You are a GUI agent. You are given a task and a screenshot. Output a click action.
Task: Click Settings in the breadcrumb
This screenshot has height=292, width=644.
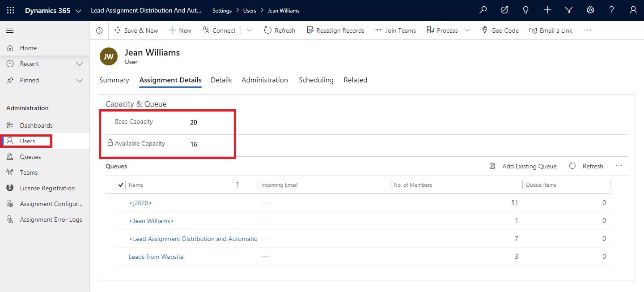point(222,11)
